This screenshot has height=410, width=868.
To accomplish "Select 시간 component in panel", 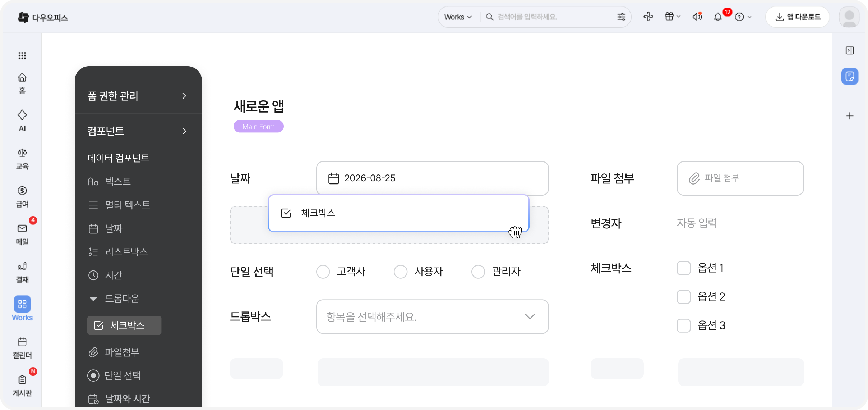I will (x=105, y=275).
